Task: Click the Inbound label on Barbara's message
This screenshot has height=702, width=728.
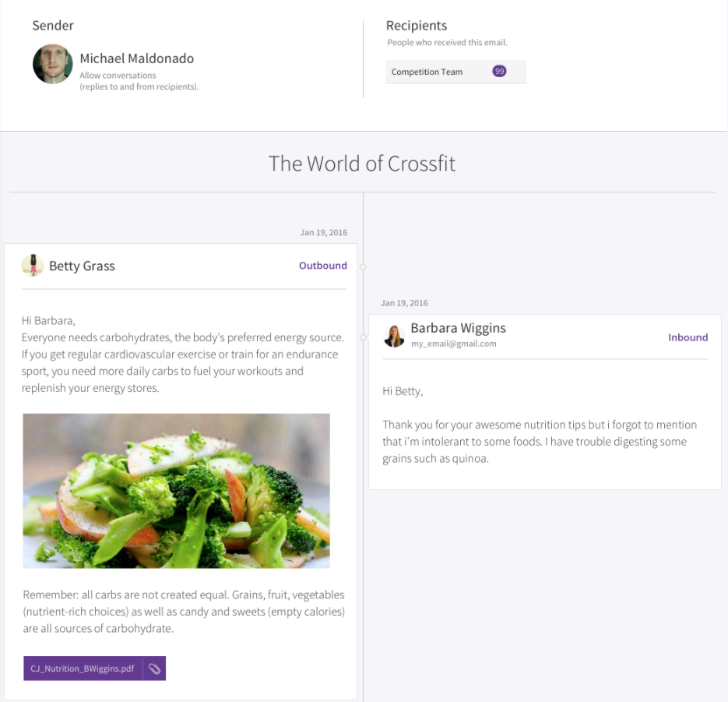Action: [688, 337]
